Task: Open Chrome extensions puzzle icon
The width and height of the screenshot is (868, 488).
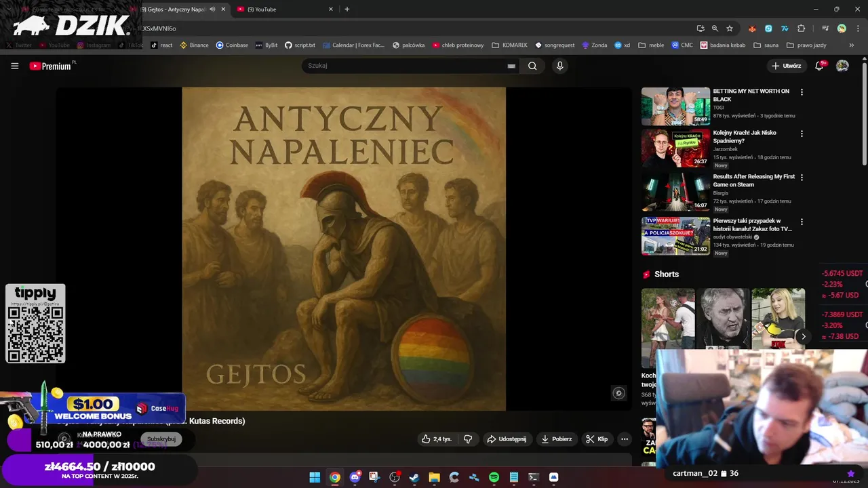Action: click(802, 28)
